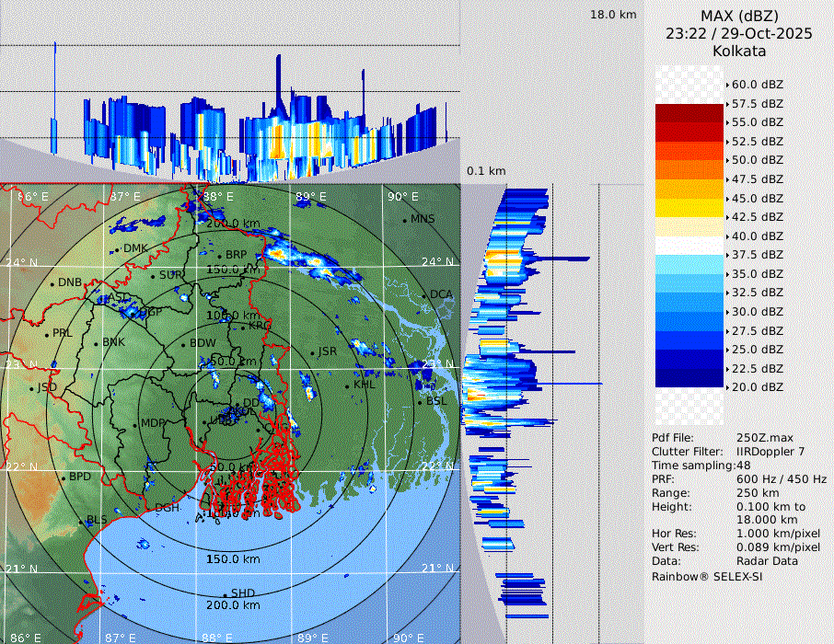Click the MNS station marker on map
The width and height of the screenshot is (834, 644).
(404, 220)
